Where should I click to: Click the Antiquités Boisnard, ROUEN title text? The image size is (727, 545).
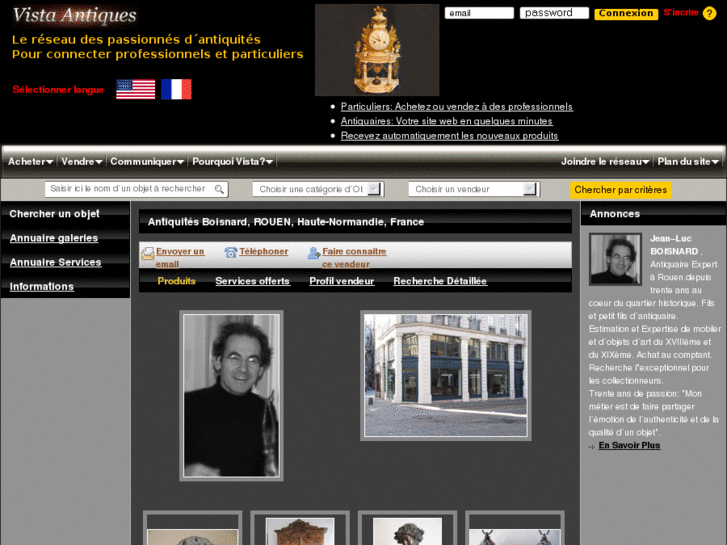tap(286, 222)
